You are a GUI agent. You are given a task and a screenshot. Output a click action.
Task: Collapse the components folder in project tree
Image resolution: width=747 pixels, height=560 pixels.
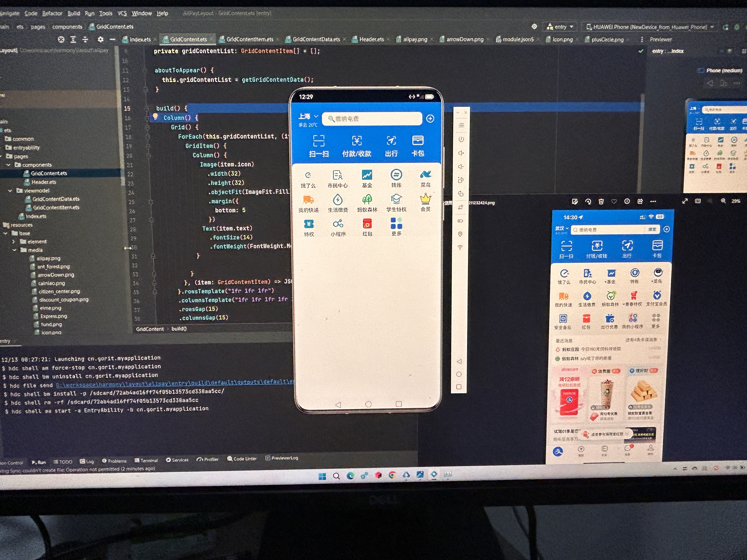coord(9,165)
